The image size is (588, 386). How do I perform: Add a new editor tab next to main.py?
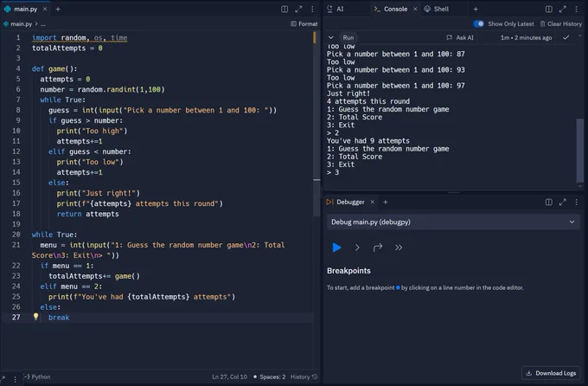click(58, 9)
